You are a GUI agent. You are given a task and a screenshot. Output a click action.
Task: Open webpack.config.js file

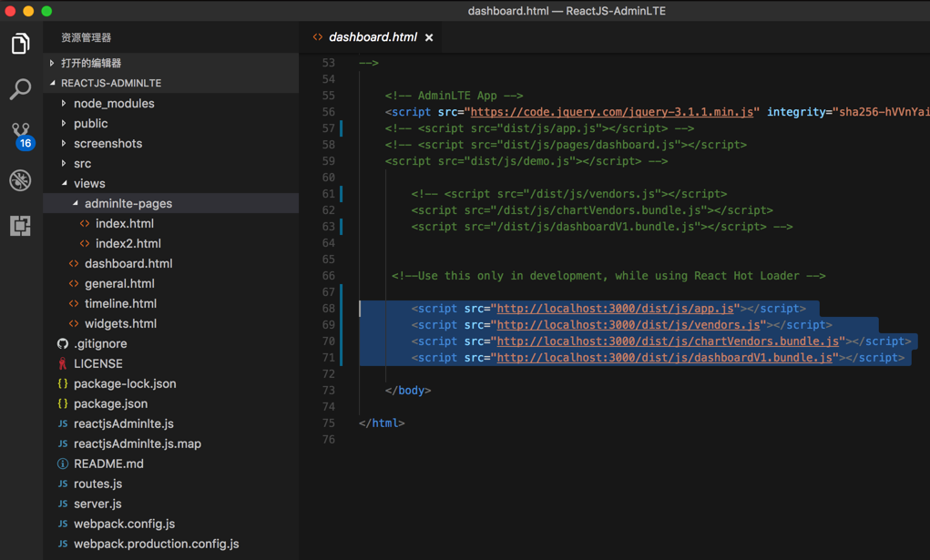pos(124,524)
